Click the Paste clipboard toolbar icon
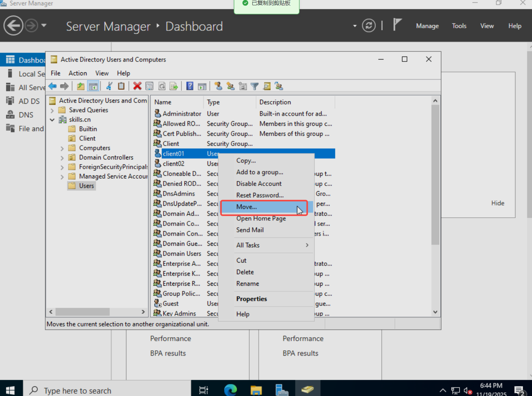This screenshot has width=532, height=396. coord(121,86)
